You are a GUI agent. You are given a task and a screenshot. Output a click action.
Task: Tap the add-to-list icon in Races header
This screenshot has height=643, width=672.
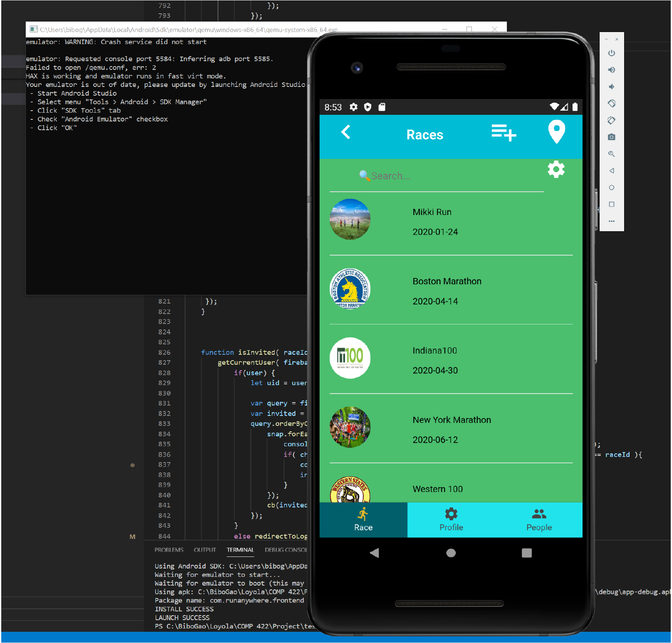tap(504, 133)
